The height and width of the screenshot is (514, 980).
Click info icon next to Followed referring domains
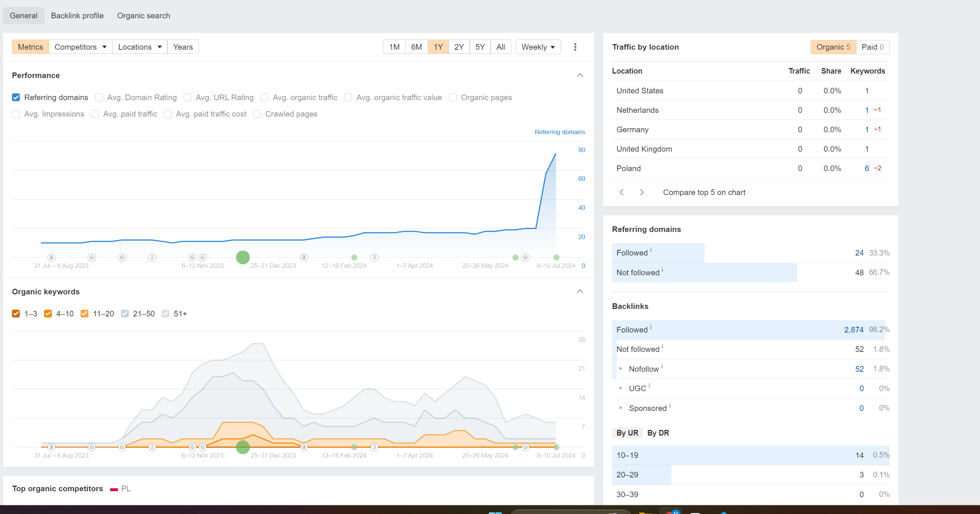pos(650,250)
